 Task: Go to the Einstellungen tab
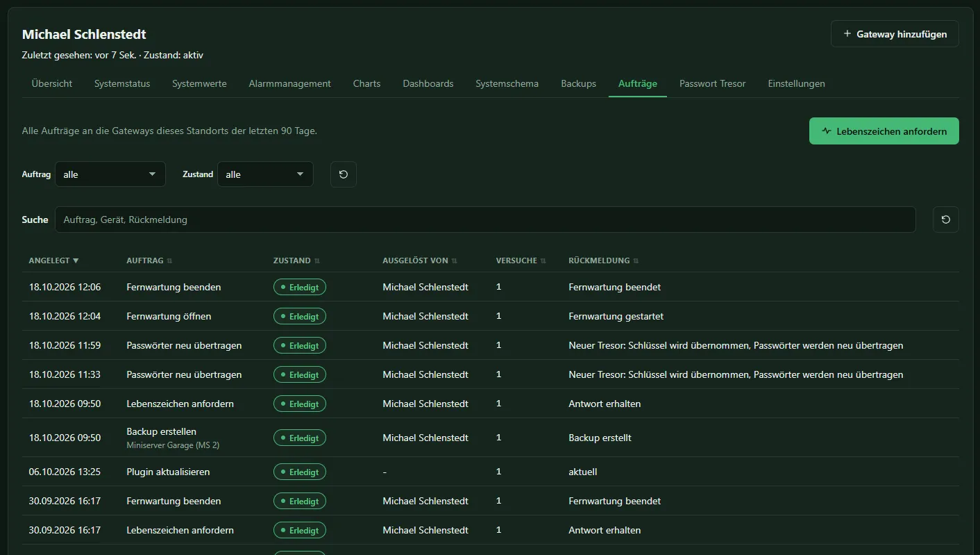pos(796,83)
